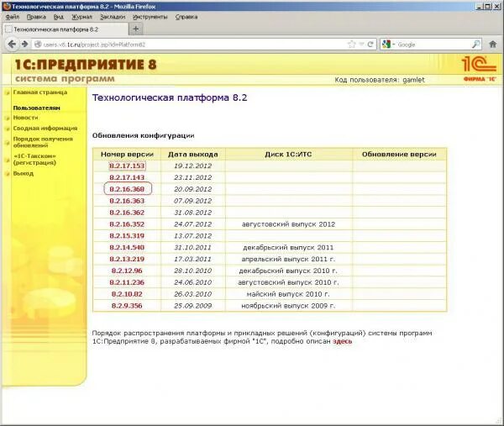Viewport: 504px width, 426px height.
Task: Click bullet icon beside Новости
Action: tap(7, 118)
